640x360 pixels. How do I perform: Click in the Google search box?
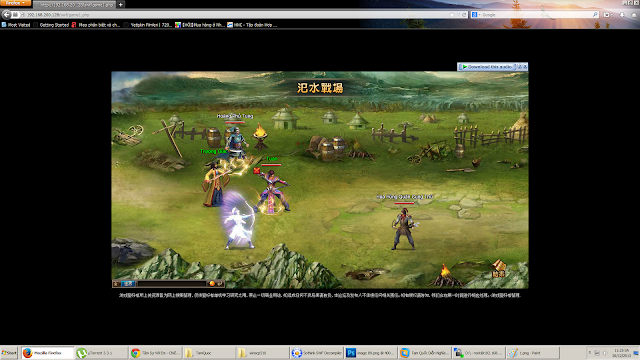pos(535,15)
